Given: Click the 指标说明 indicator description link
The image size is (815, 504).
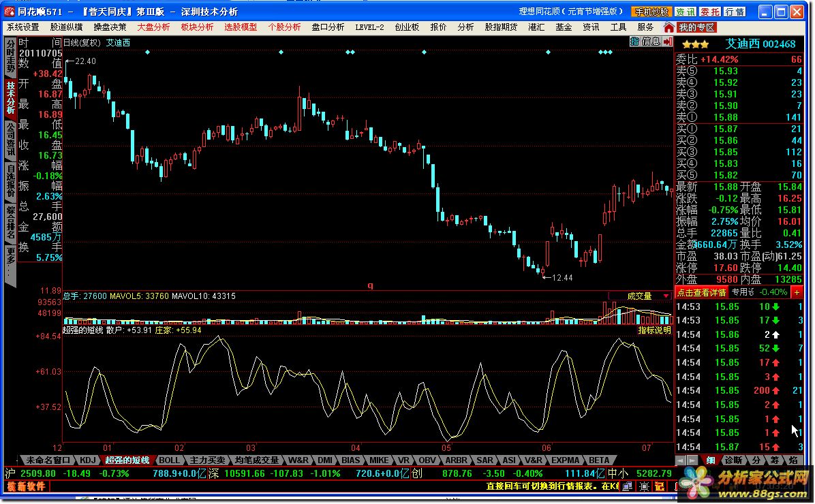Looking at the screenshot, I should tap(654, 330).
